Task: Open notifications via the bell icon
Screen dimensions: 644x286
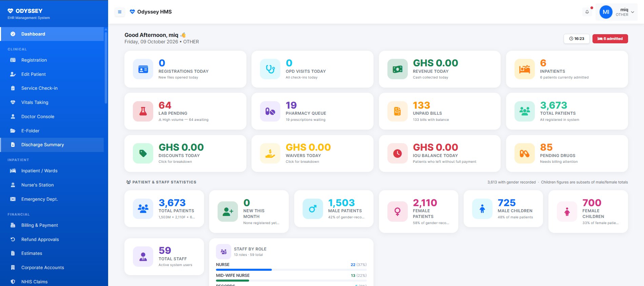Action: [x=587, y=12]
